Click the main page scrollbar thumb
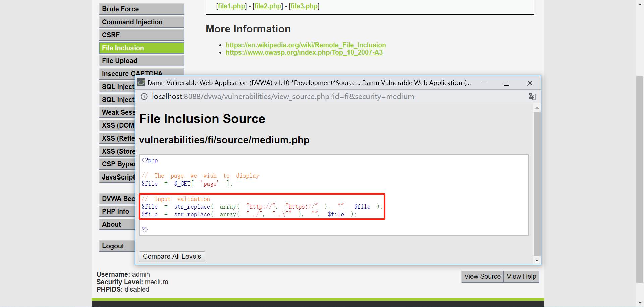The height and width of the screenshot is (307, 644). 640,180
